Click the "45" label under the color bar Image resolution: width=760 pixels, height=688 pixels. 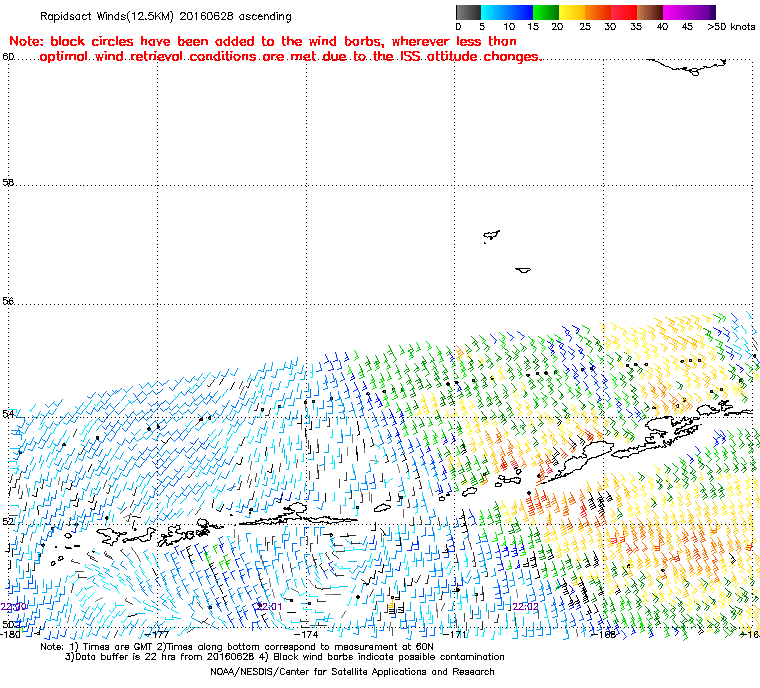click(687, 27)
